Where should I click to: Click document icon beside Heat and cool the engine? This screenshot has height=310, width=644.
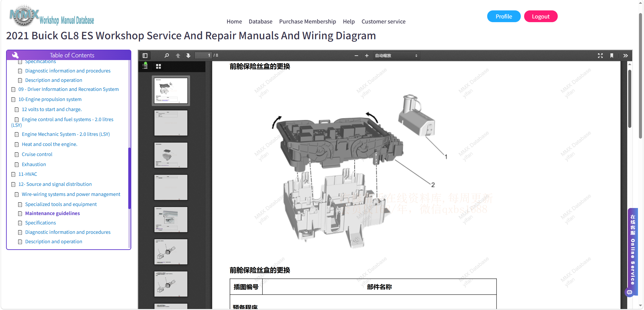(17, 145)
